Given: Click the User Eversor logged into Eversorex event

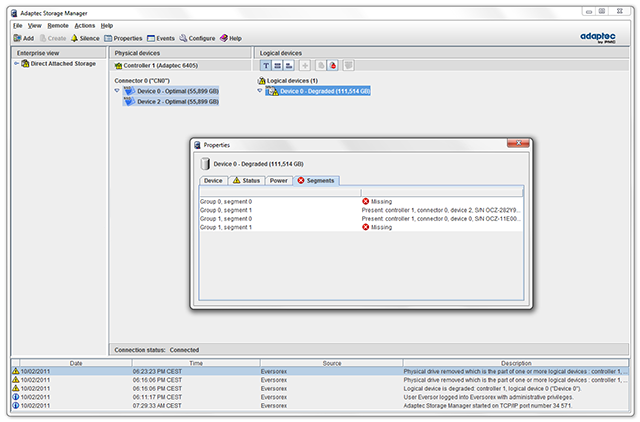Looking at the screenshot, I should pyautogui.click(x=489, y=397).
